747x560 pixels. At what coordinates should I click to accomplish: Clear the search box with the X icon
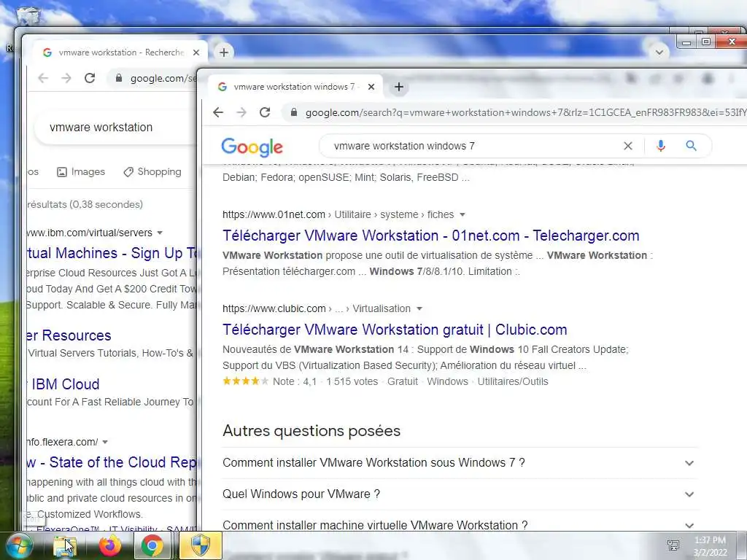click(628, 146)
